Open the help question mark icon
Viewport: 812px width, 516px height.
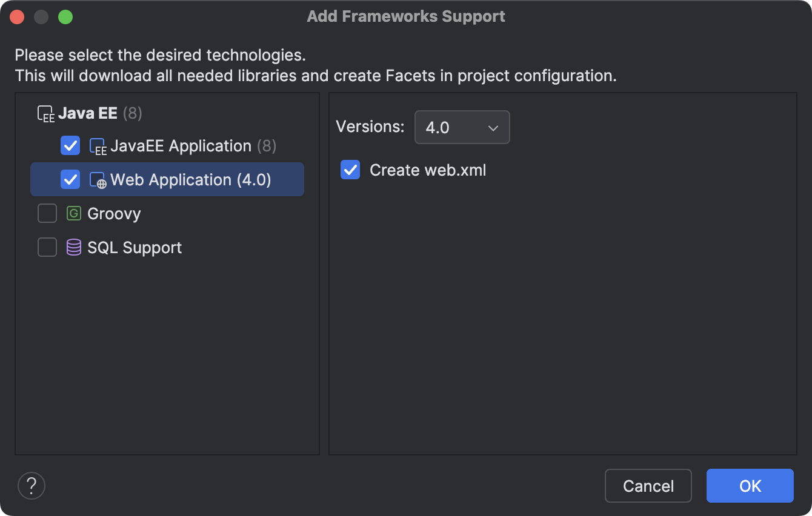pos(31,486)
